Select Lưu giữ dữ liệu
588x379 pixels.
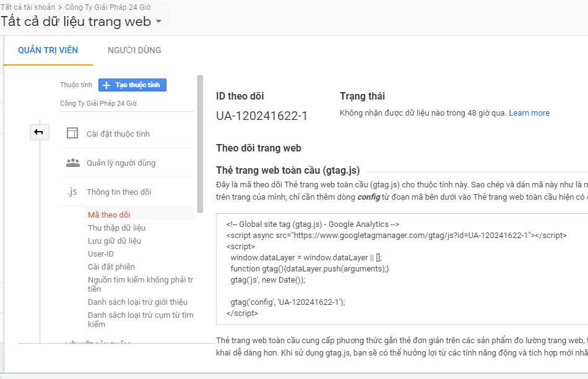pyautogui.click(x=115, y=241)
